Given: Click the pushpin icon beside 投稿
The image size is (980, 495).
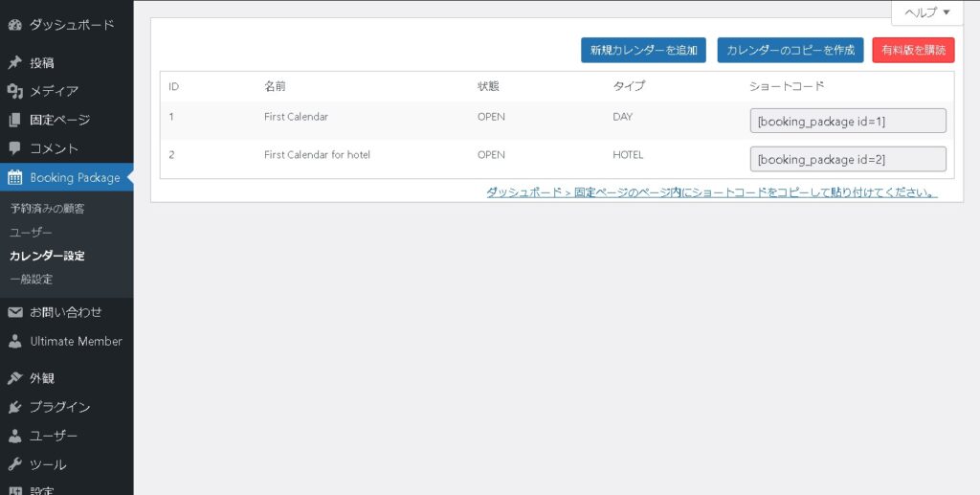Looking at the screenshot, I should coord(14,63).
